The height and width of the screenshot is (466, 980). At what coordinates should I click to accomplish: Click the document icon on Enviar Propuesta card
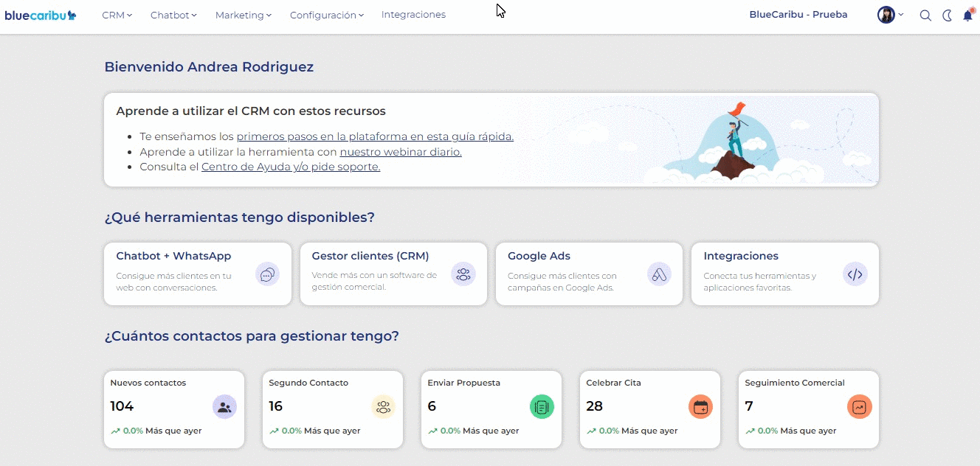(x=542, y=406)
